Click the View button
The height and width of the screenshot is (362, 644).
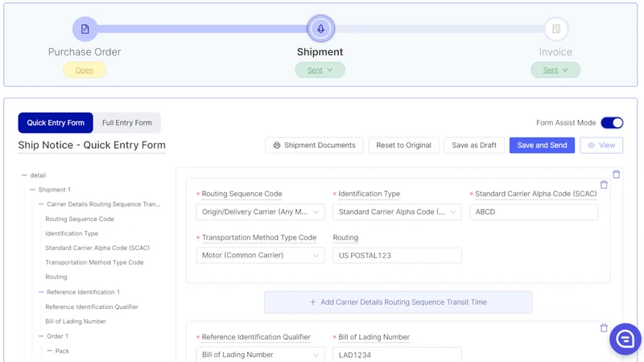pyautogui.click(x=601, y=146)
